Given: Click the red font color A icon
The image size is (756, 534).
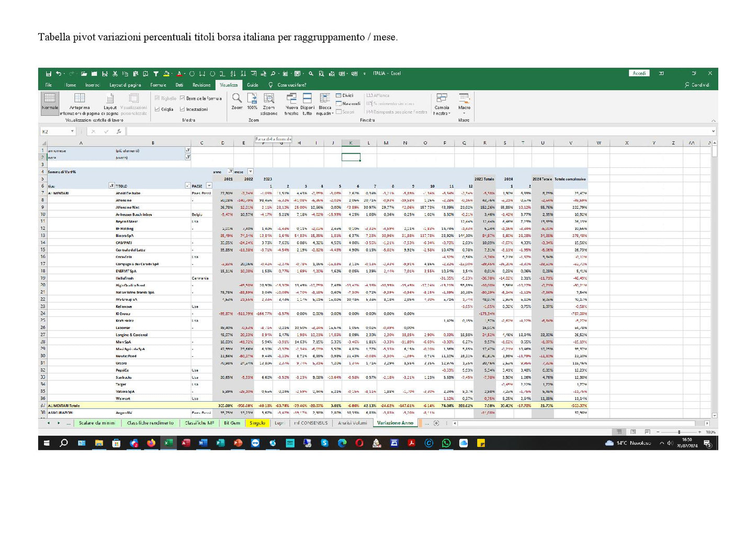Looking at the screenshot, I should 178,74.
